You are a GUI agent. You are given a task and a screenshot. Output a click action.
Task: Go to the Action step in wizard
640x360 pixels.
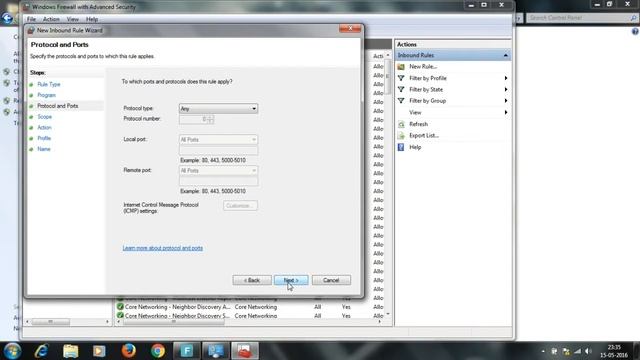coord(44,127)
